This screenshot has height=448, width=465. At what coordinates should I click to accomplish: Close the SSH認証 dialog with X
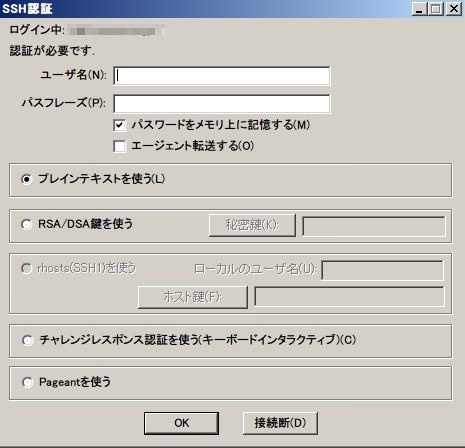454,9
